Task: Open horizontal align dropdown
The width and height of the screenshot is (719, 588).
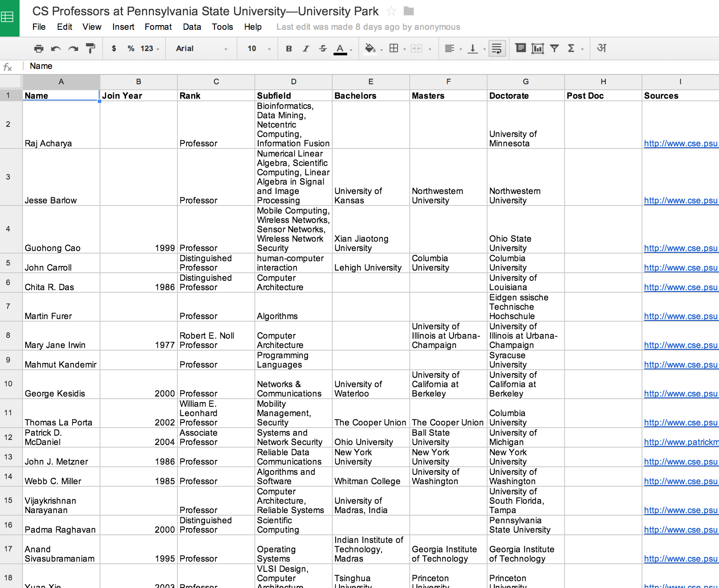Action: [453, 49]
